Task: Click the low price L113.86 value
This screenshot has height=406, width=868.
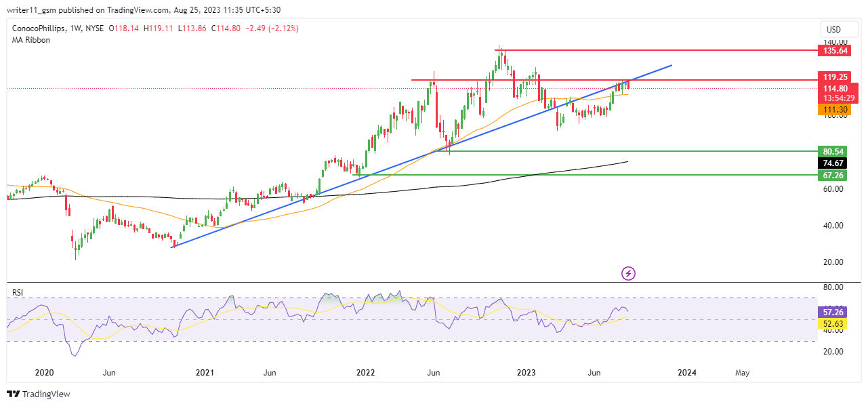Action: pyautogui.click(x=192, y=28)
